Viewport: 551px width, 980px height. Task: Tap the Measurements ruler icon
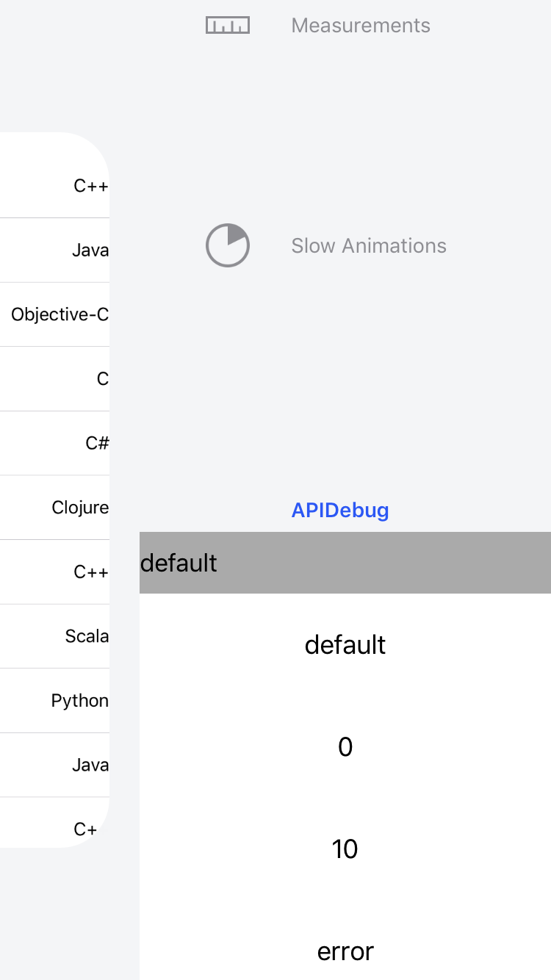(227, 24)
